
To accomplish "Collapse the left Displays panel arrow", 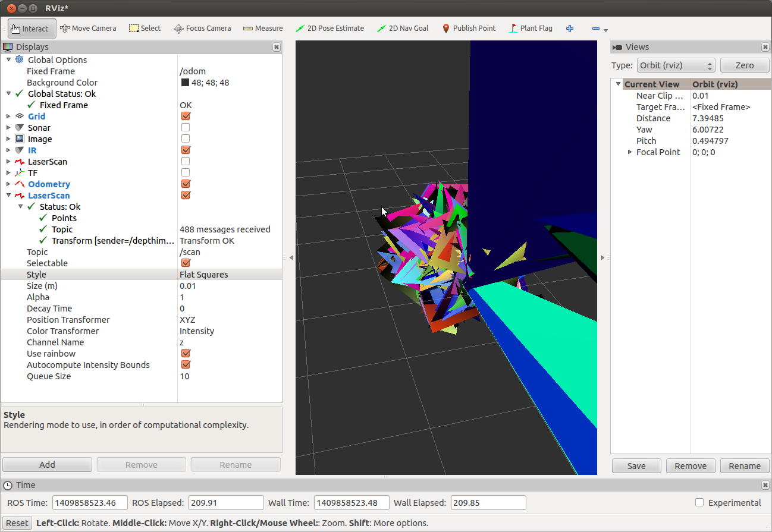I will 291,258.
